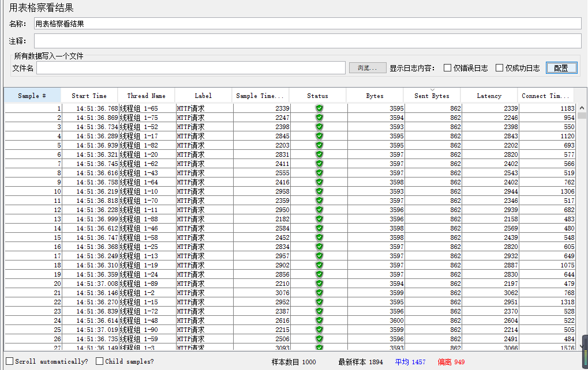This screenshot has height=370, width=588.
Task: Click the status shield in sample 20 row
Action: pyautogui.click(x=319, y=284)
